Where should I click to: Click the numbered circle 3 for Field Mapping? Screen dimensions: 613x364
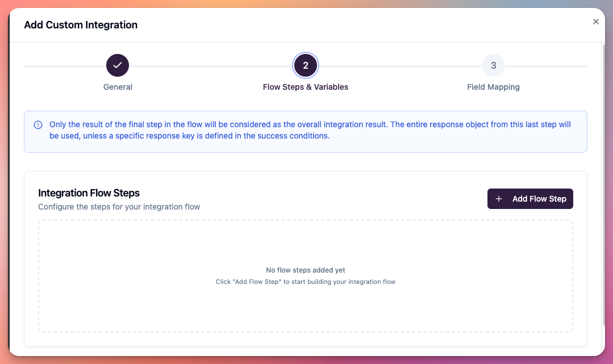493,65
